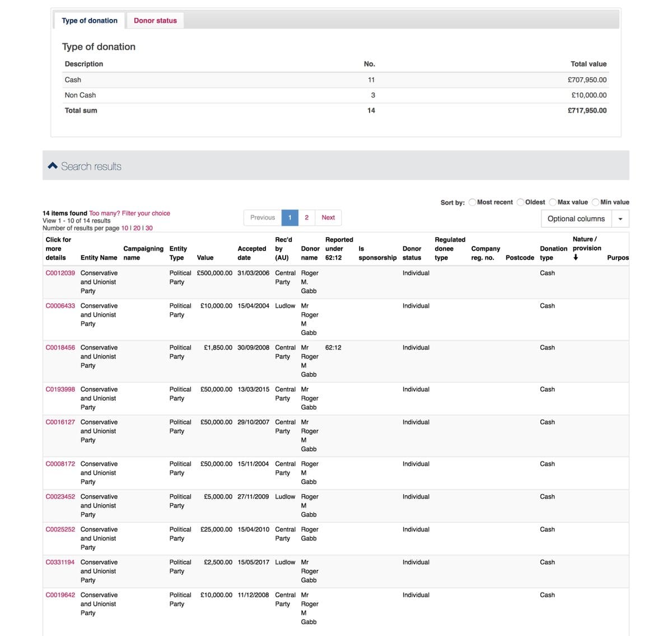Click the Donation type column header
The height and width of the screenshot is (636, 672).
click(x=553, y=253)
